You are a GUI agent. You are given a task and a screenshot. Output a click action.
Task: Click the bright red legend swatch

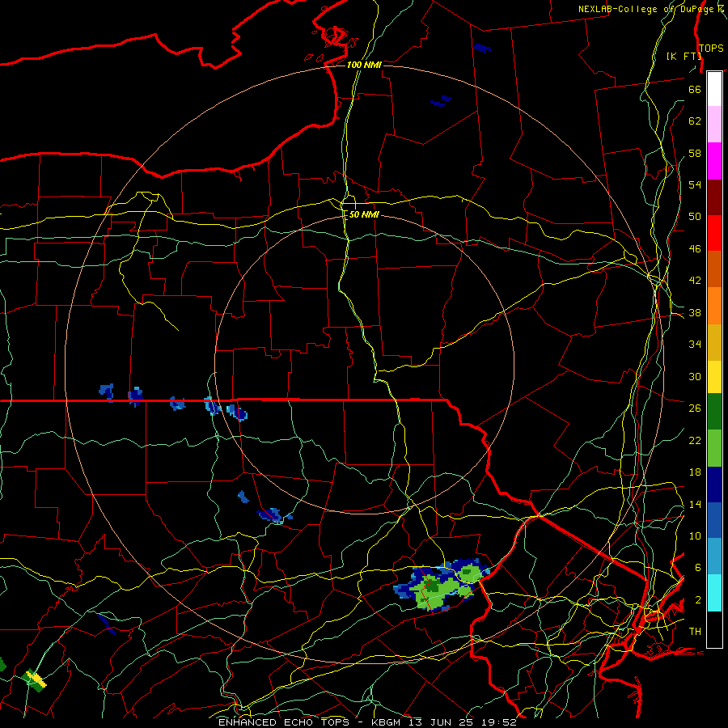pyautogui.click(x=714, y=233)
